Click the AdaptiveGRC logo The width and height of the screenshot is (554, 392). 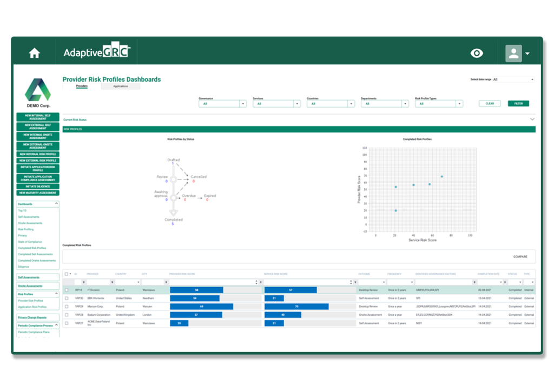tap(96, 52)
